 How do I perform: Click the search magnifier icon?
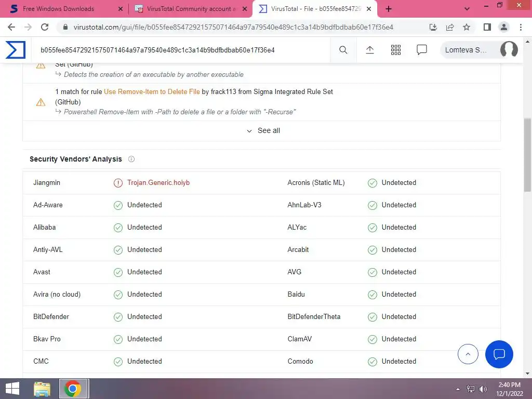(343, 50)
